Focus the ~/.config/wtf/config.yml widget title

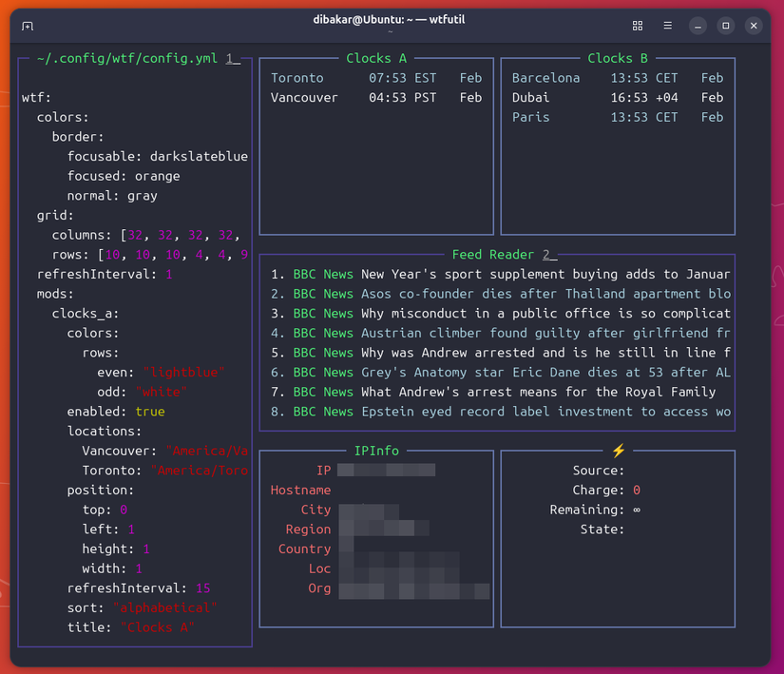[x=127, y=59]
